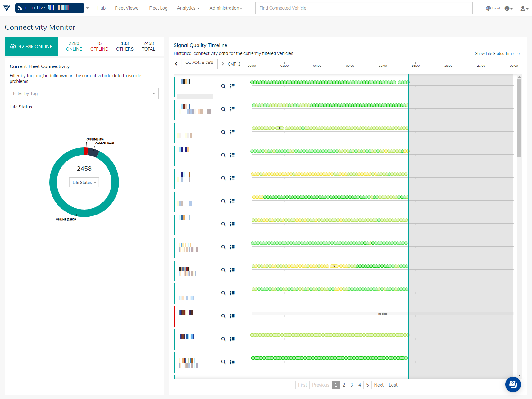Expand the Analytics menu
The image size is (532, 399).
click(x=188, y=8)
